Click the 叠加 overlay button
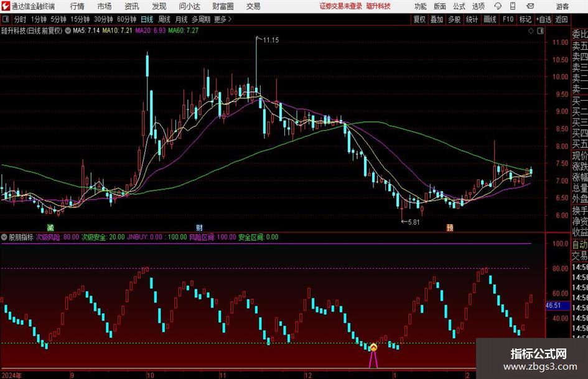Image resolution: width=588 pixels, height=379 pixels. (x=437, y=19)
